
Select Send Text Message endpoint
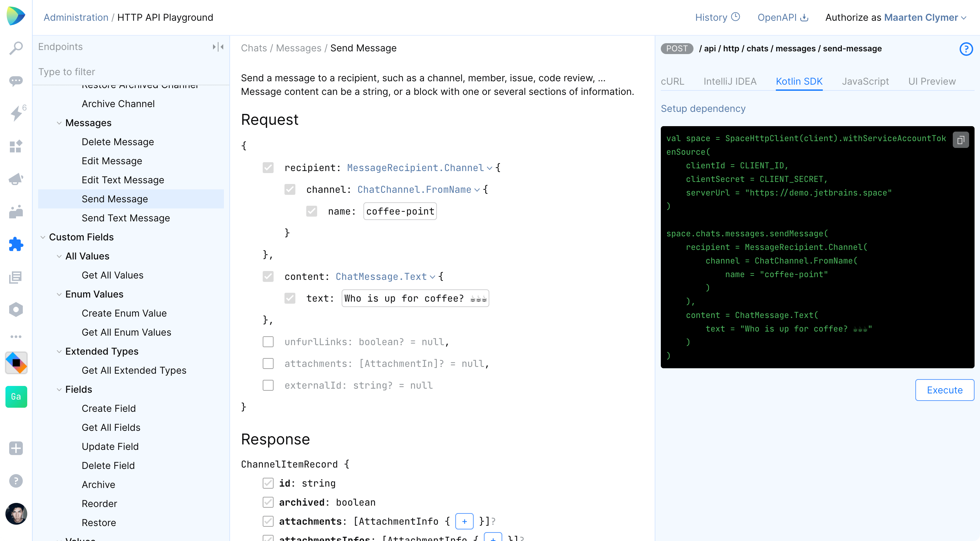126,218
